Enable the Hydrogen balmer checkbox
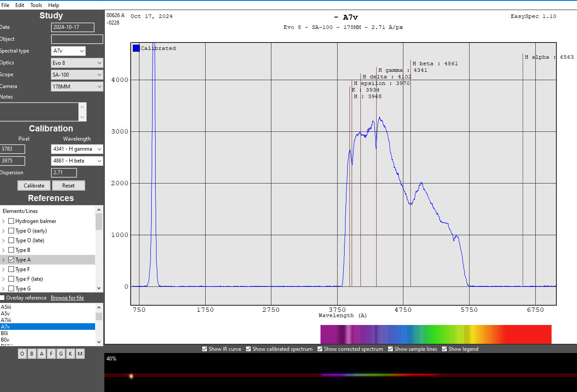The height and width of the screenshot is (392, 577). point(11,221)
